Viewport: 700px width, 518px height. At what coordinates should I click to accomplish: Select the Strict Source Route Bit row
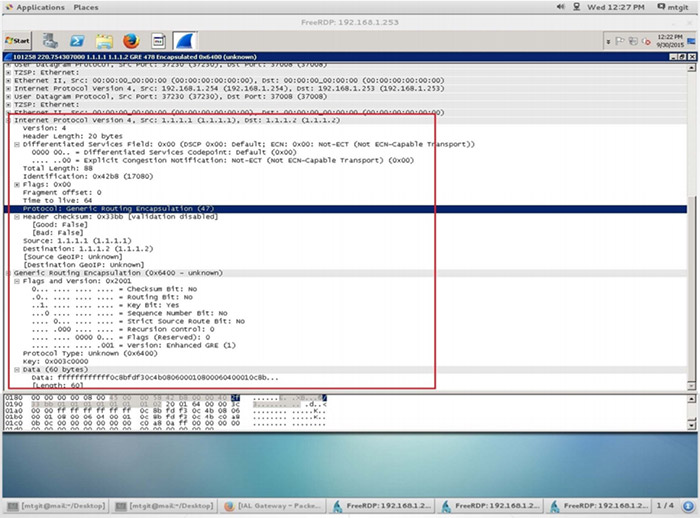point(138,321)
